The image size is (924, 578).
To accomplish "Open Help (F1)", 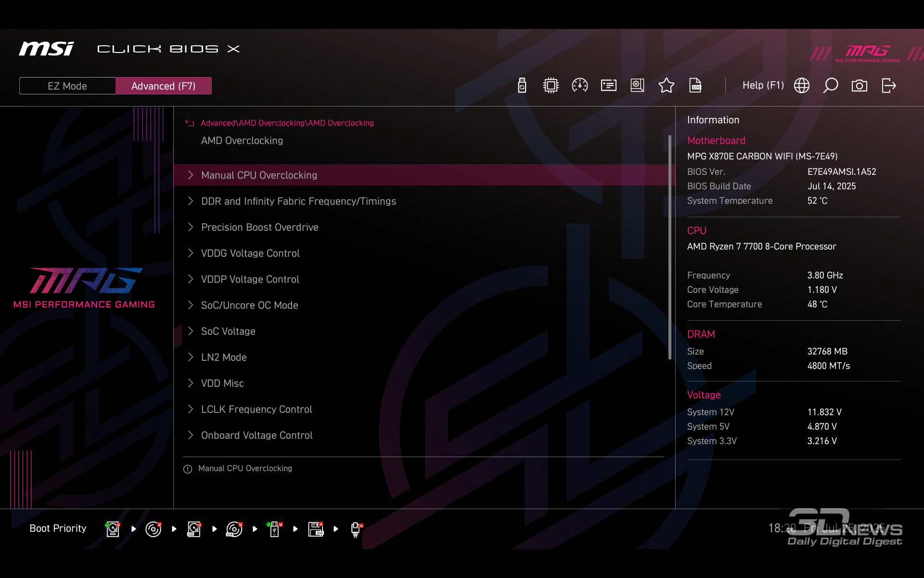I will (763, 85).
